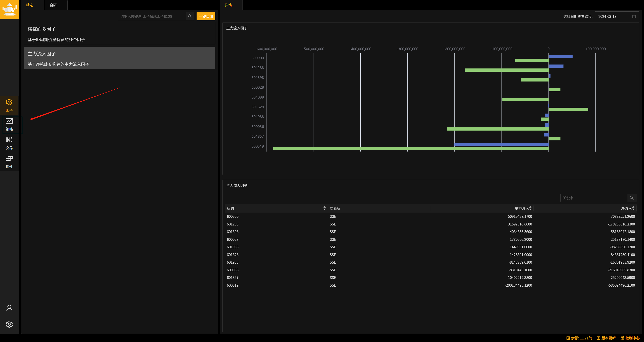Click table row 600028
This screenshot has width=644, height=342.
(431, 239)
